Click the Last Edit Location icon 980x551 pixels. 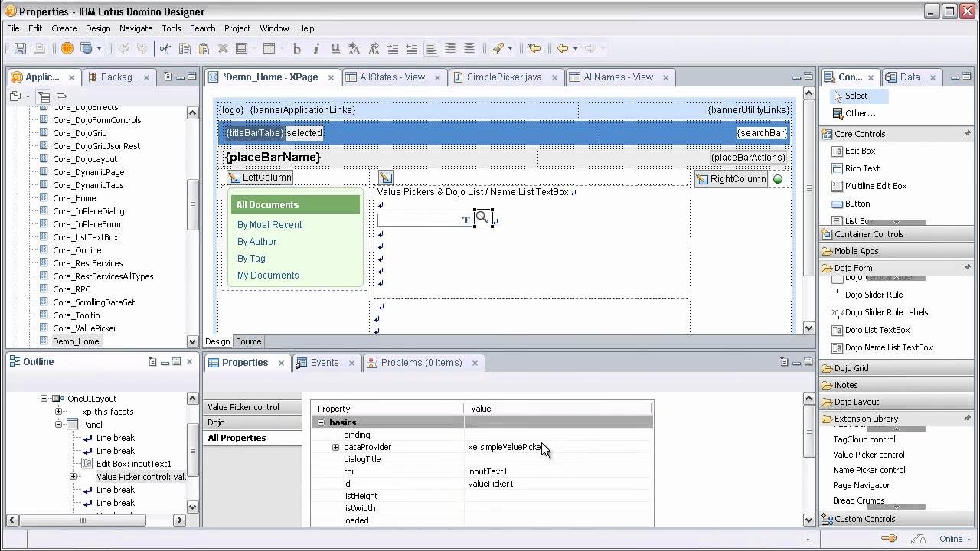(x=534, y=48)
